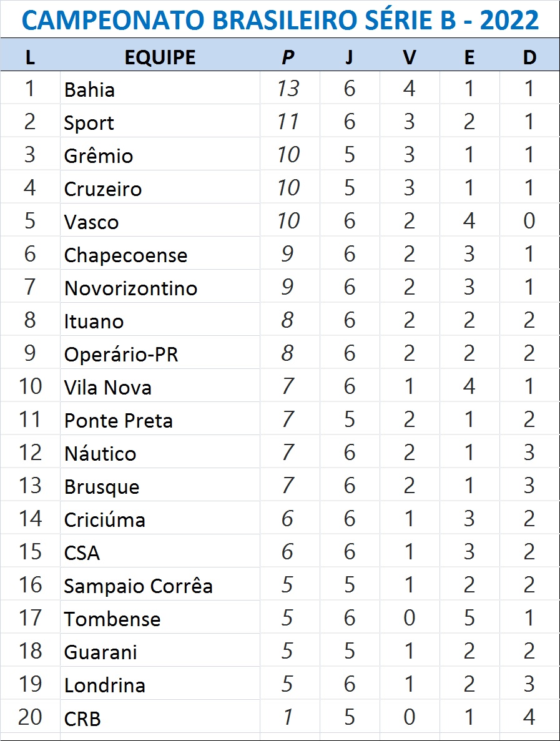Click the EQUIPE column header

click(160, 57)
